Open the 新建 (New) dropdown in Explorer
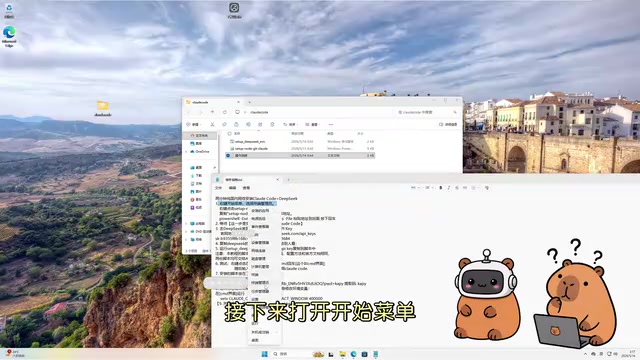 pos(193,124)
